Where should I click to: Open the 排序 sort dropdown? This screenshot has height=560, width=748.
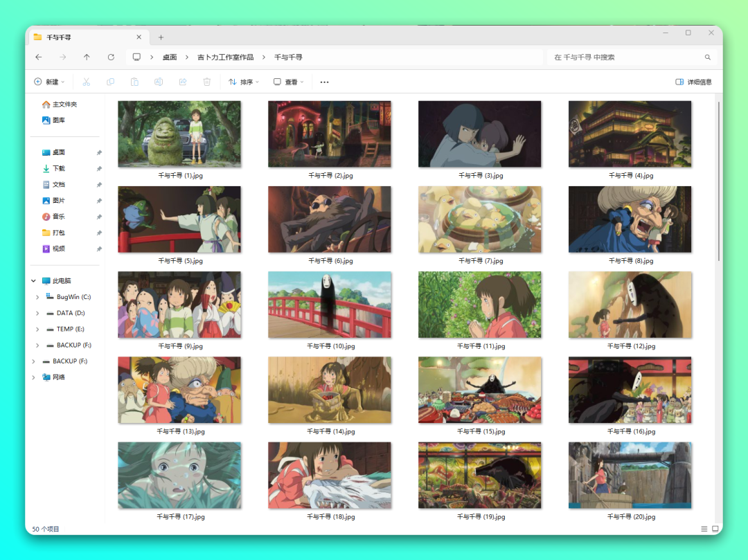click(x=244, y=82)
